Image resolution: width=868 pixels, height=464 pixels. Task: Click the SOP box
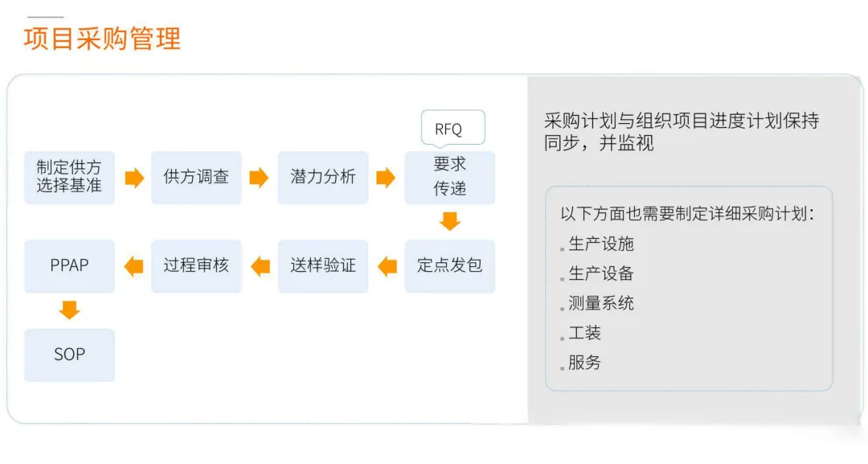[x=69, y=355]
